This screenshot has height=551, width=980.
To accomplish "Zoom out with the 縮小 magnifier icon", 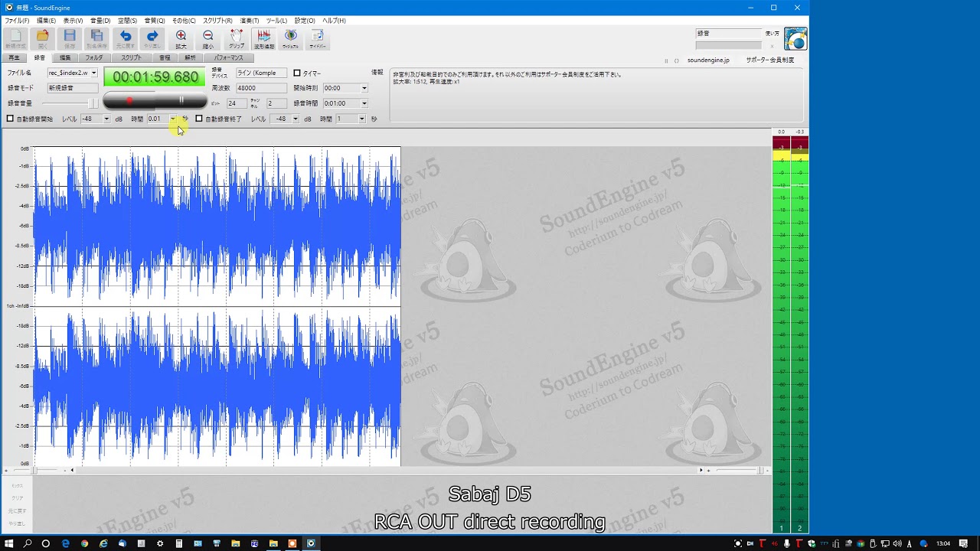I will pyautogui.click(x=208, y=39).
